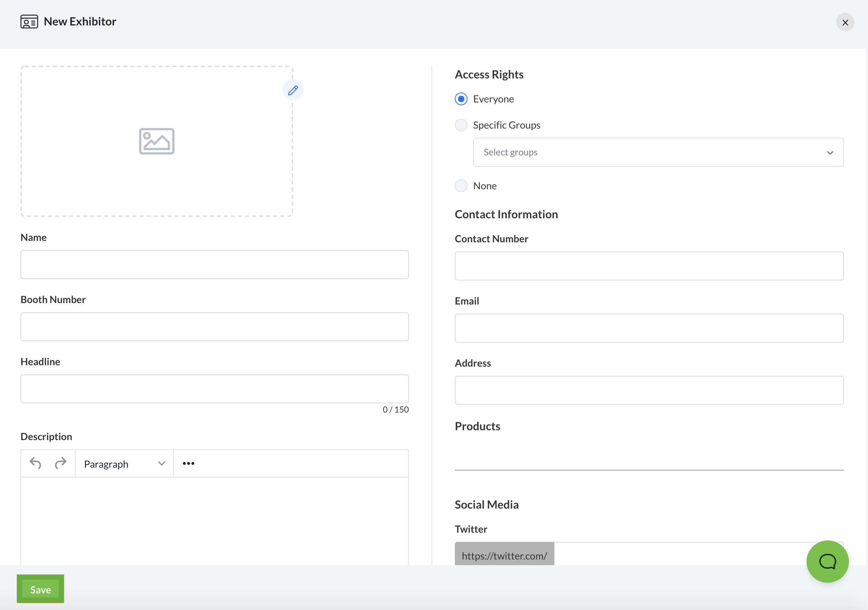Viewport: 868px width, 610px height.
Task: Click the Contact Number field
Action: (649, 266)
